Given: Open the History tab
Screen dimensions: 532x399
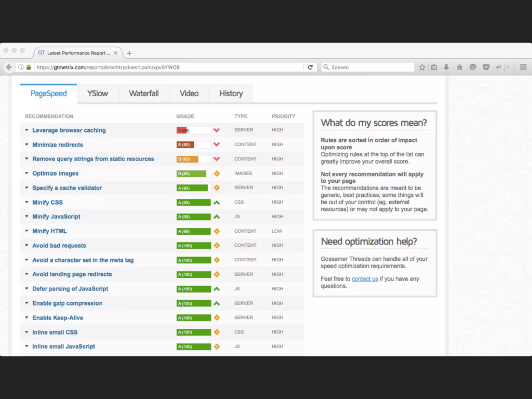Looking at the screenshot, I should coord(231,94).
